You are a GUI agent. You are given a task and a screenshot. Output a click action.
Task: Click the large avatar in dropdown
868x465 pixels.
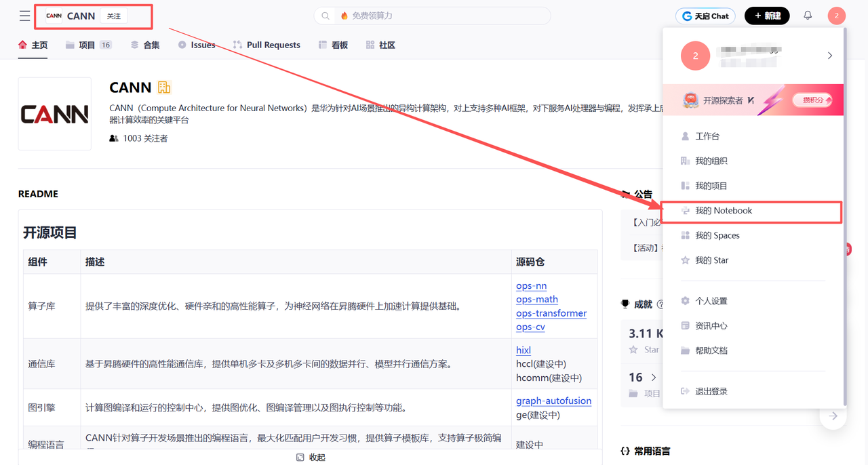(695, 56)
